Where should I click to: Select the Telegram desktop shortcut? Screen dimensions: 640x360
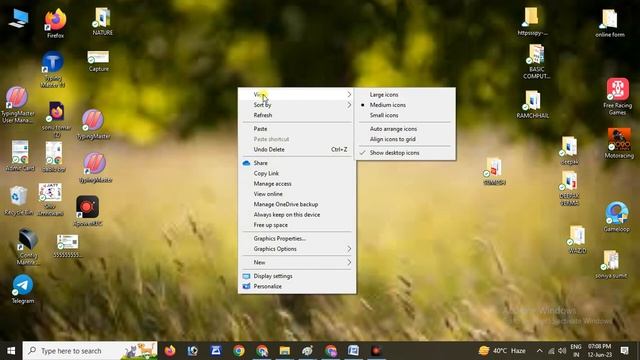pyautogui.click(x=22, y=289)
